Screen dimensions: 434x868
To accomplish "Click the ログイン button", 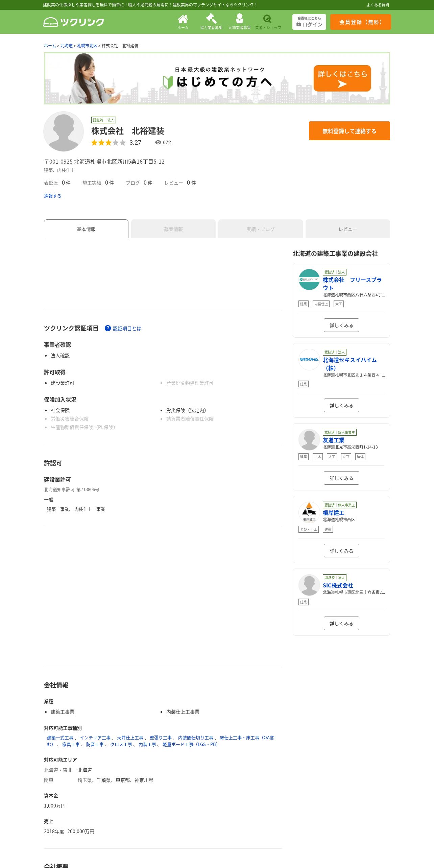I will pos(309,22).
